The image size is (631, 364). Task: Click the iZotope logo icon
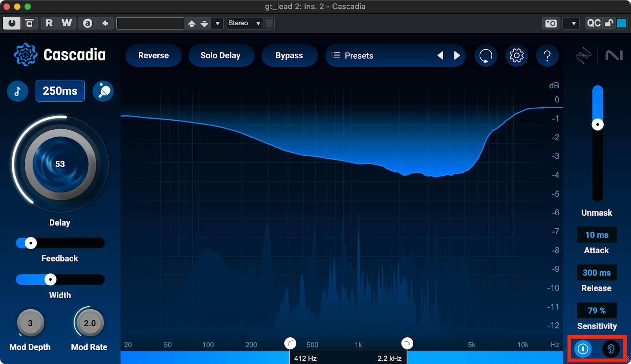click(x=583, y=55)
